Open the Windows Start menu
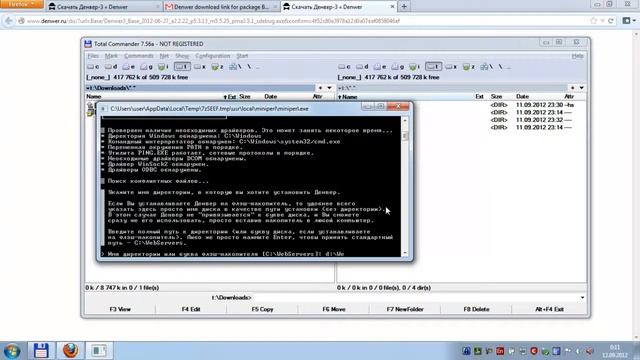Viewport: 640px width, 360px height. [12, 351]
